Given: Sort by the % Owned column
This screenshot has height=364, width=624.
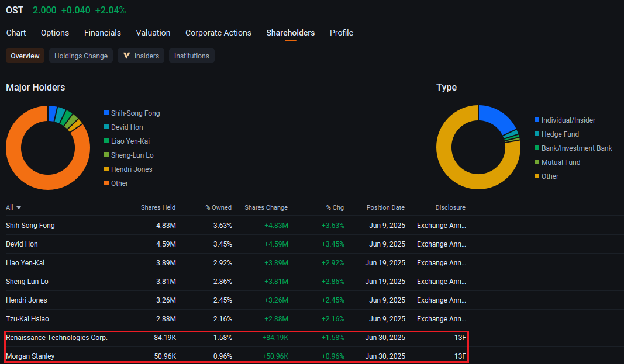Looking at the screenshot, I should pyautogui.click(x=218, y=207).
